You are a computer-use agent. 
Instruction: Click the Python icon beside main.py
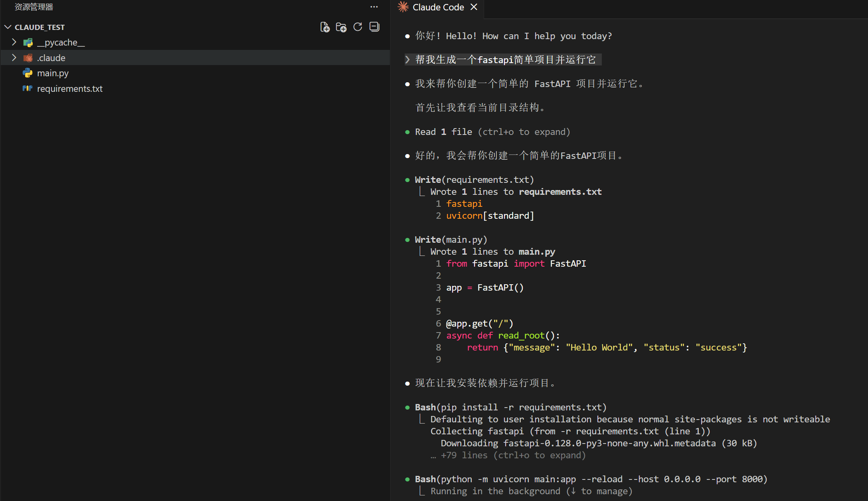[x=28, y=73]
